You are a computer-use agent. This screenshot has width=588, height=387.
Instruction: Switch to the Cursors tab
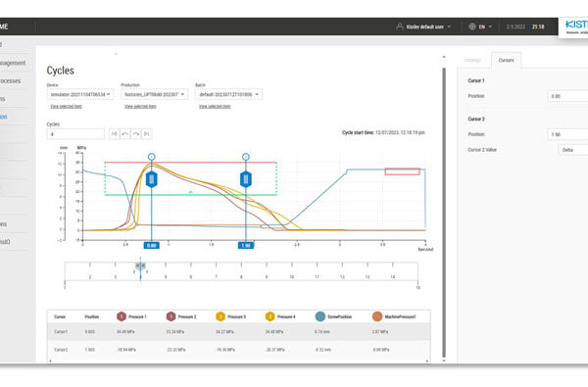pyautogui.click(x=506, y=60)
